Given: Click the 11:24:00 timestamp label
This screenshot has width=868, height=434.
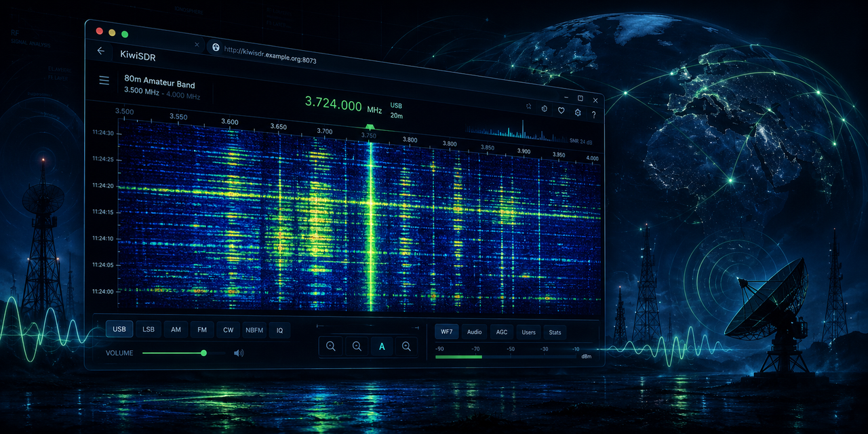Looking at the screenshot, I should [x=103, y=292].
